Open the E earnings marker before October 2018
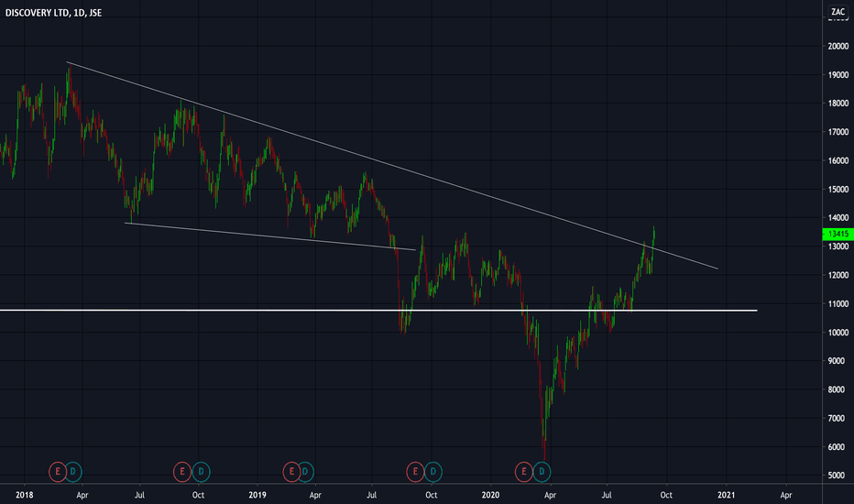The height and width of the screenshot is (504, 854). click(182, 472)
